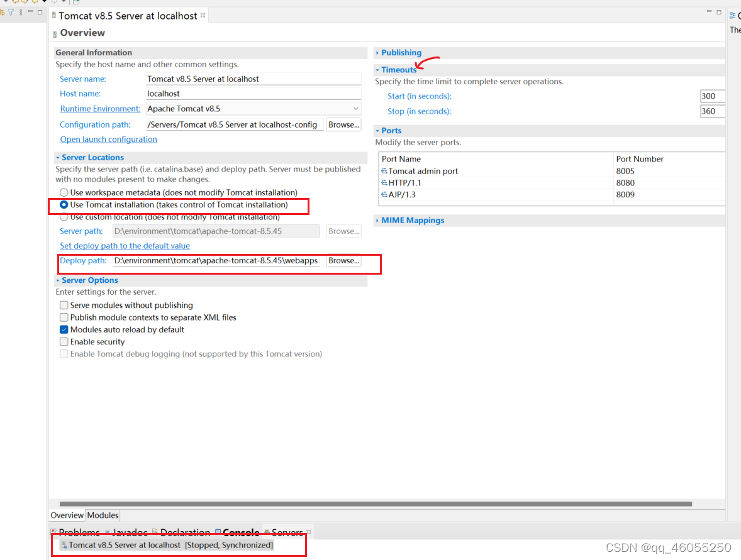Minimize the editor area
Viewport: 741px width, 560px height.
click(709, 11)
